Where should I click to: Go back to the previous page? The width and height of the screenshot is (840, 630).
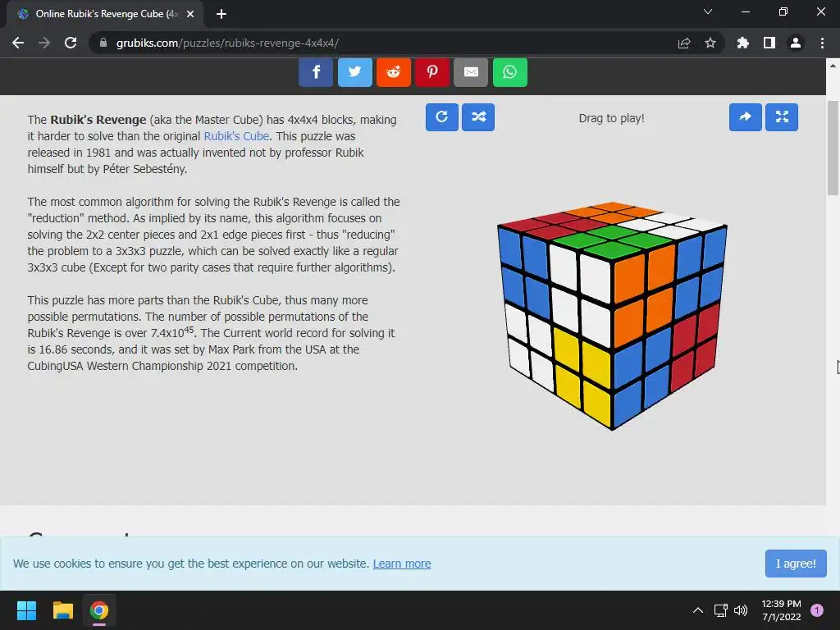point(18,43)
